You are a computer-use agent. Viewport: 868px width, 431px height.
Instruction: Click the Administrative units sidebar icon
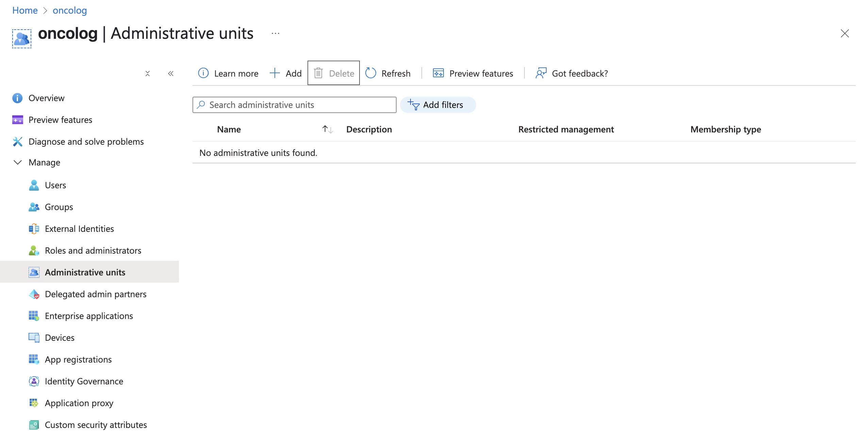34,272
